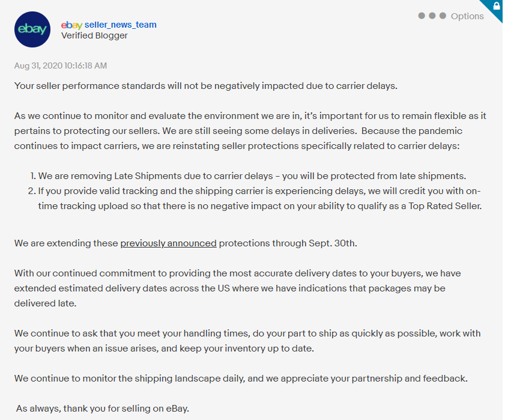Click the round eBay avatar image
The width and height of the screenshot is (505, 420).
[x=32, y=29]
